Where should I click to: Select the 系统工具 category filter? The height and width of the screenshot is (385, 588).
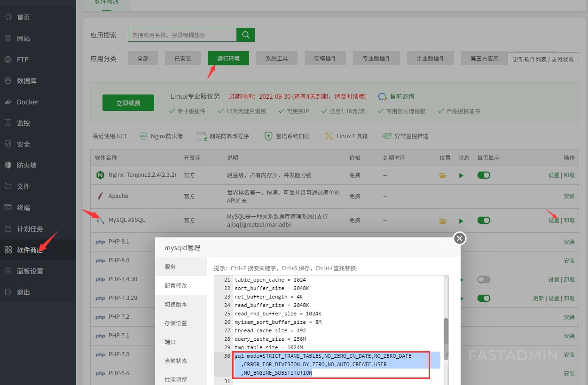277,59
